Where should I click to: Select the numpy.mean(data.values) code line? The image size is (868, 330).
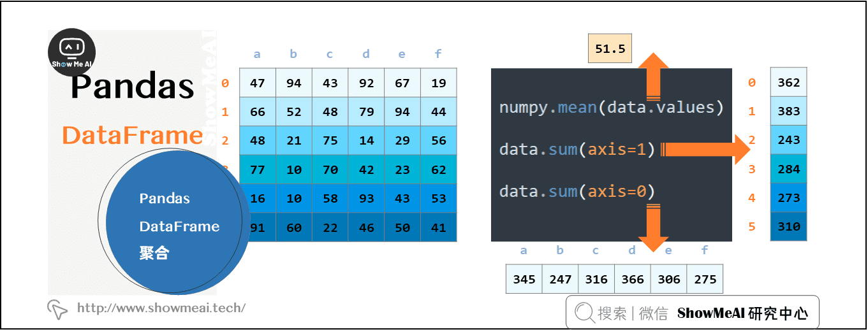(x=612, y=107)
